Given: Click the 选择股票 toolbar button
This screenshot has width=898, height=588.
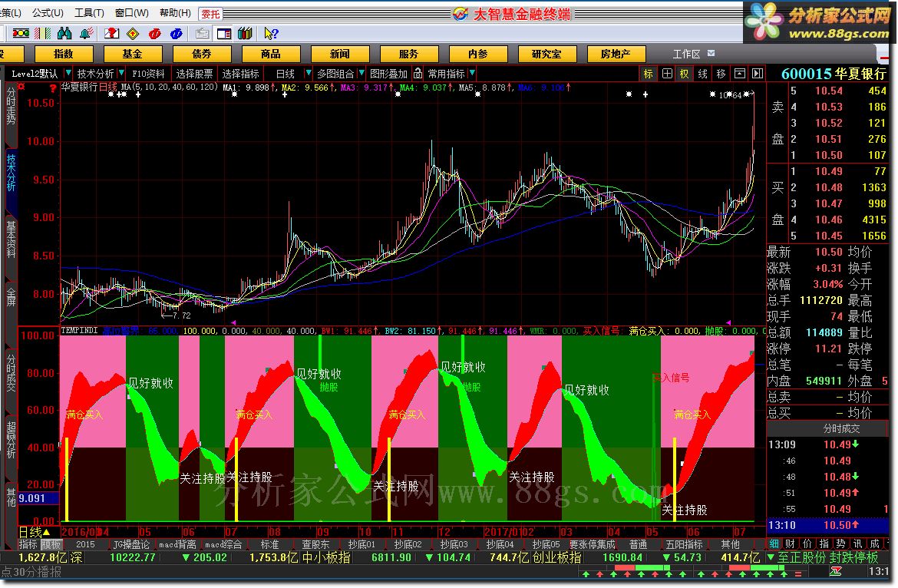Looking at the screenshot, I should click(x=194, y=73).
